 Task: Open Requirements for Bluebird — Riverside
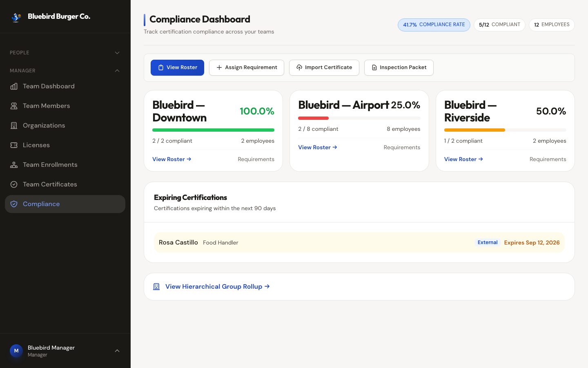click(x=548, y=159)
